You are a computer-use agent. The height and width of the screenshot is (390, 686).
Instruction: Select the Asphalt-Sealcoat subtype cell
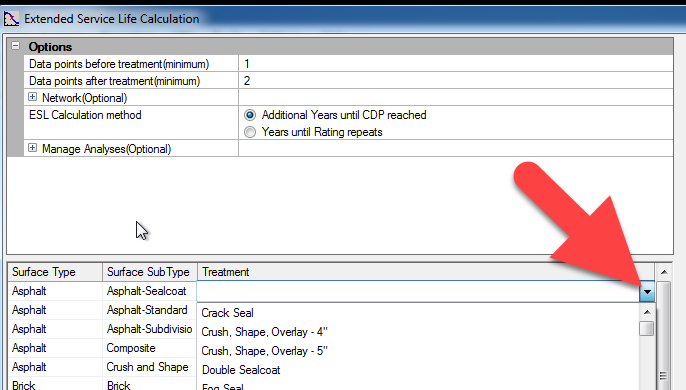click(150, 291)
